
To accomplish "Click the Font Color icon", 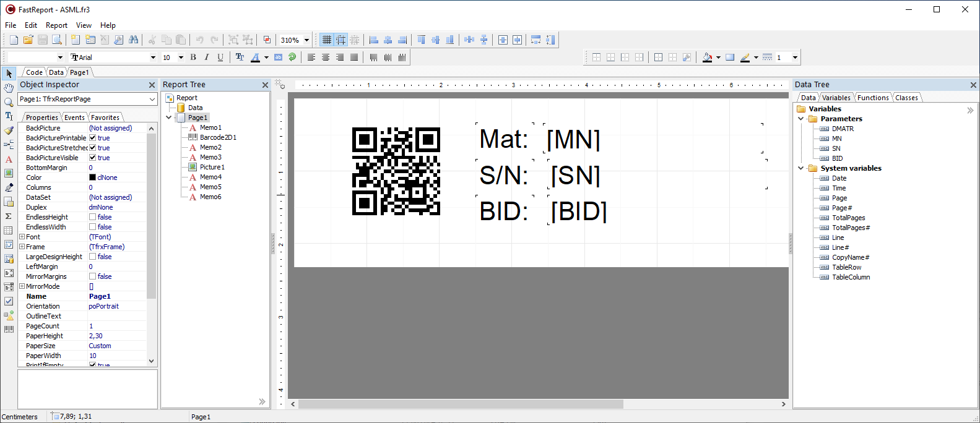I will click(256, 58).
